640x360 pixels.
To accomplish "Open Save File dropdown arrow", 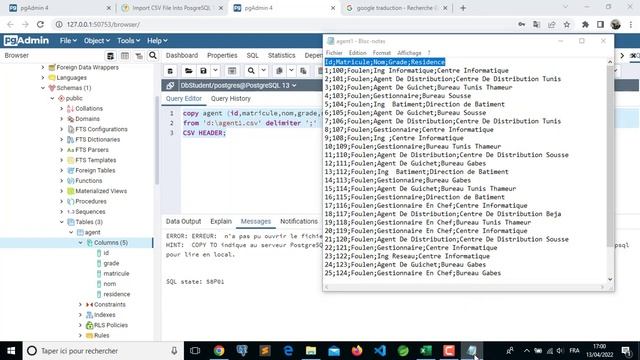I will pos(215,71).
